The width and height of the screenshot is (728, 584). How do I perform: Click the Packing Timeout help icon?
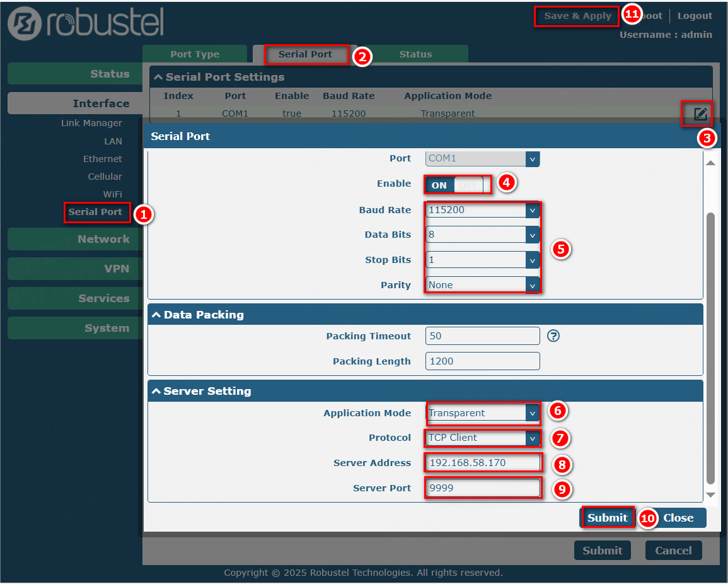tap(553, 336)
